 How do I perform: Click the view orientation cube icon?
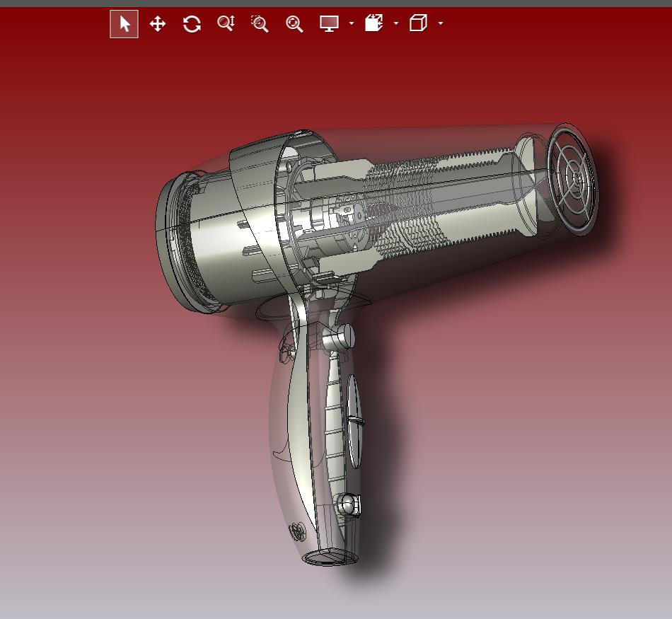[x=418, y=23]
